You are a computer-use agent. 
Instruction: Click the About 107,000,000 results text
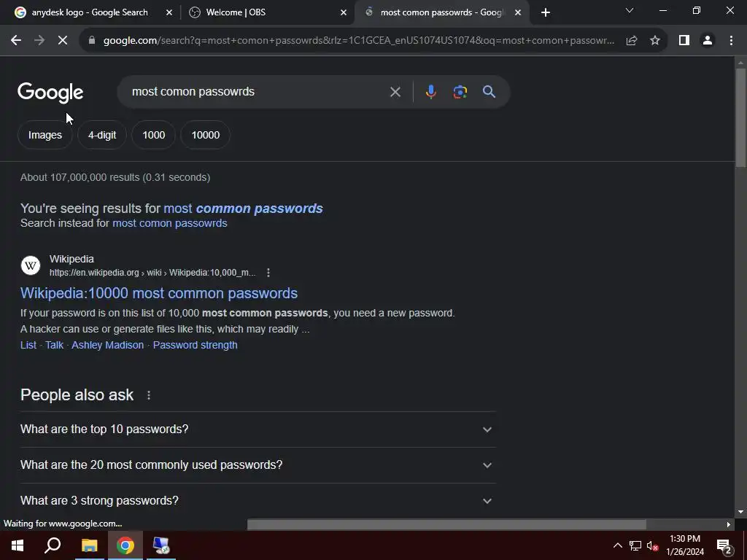[115, 178]
